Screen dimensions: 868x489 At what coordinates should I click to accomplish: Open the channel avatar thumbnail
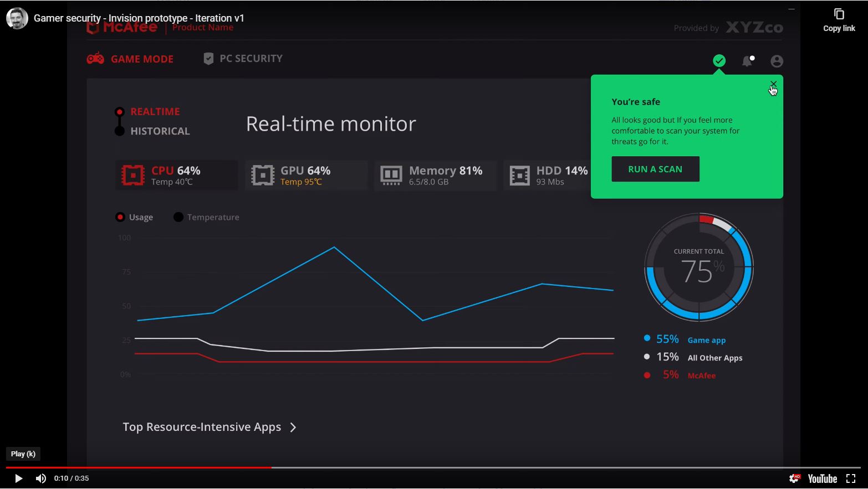point(17,18)
